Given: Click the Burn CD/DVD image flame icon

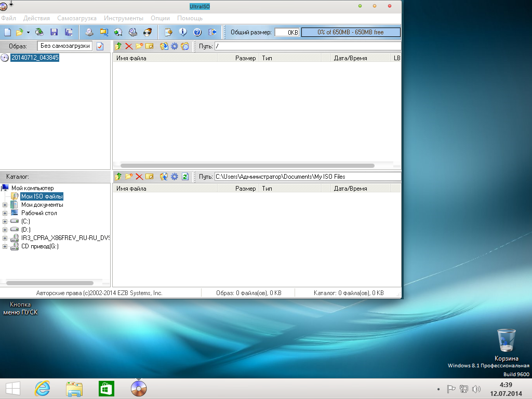Looking at the screenshot, I should [148, 32].
